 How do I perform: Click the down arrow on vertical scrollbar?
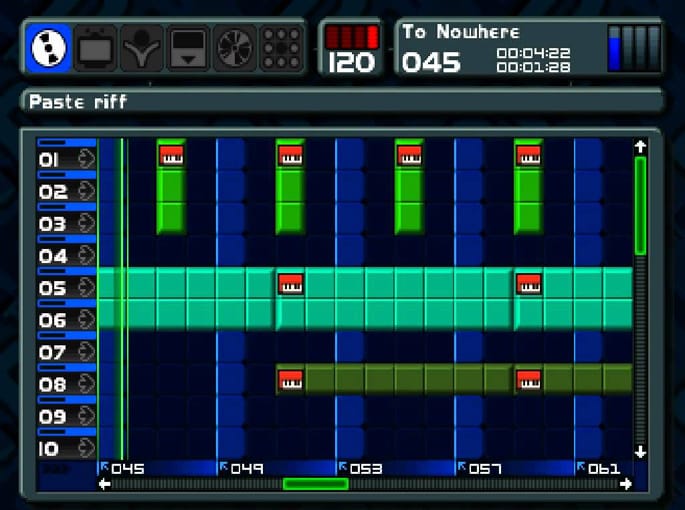pos(640,451)
